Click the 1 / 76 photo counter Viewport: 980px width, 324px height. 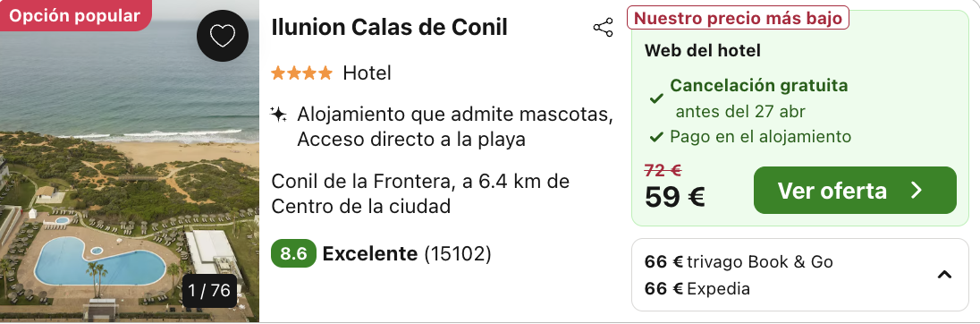click(209, 291)
